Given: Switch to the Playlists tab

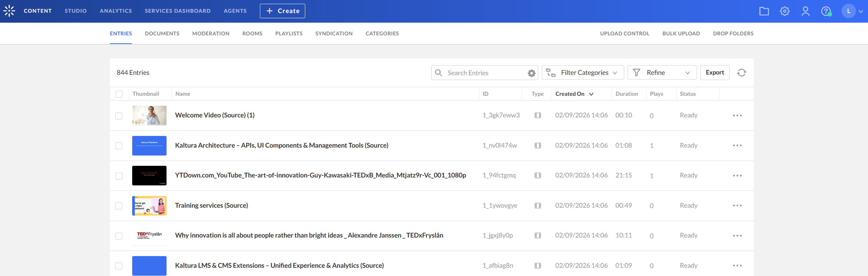Looking at the screenshot, I should click(289, 34).
